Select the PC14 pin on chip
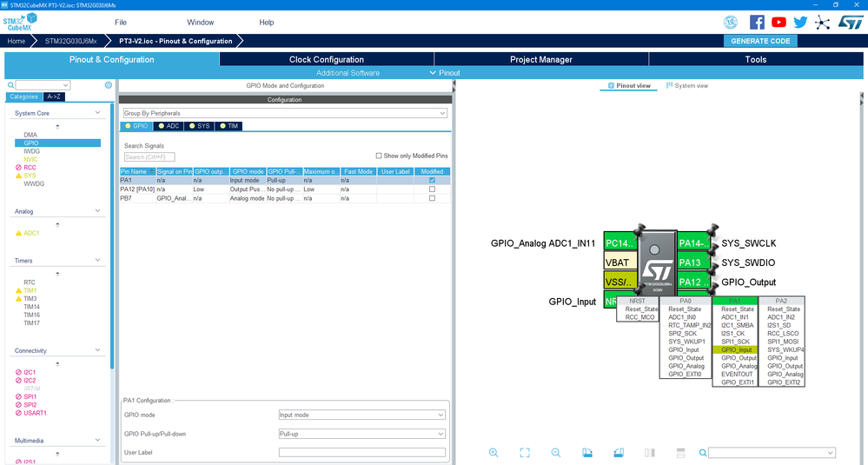 [620, 243]
